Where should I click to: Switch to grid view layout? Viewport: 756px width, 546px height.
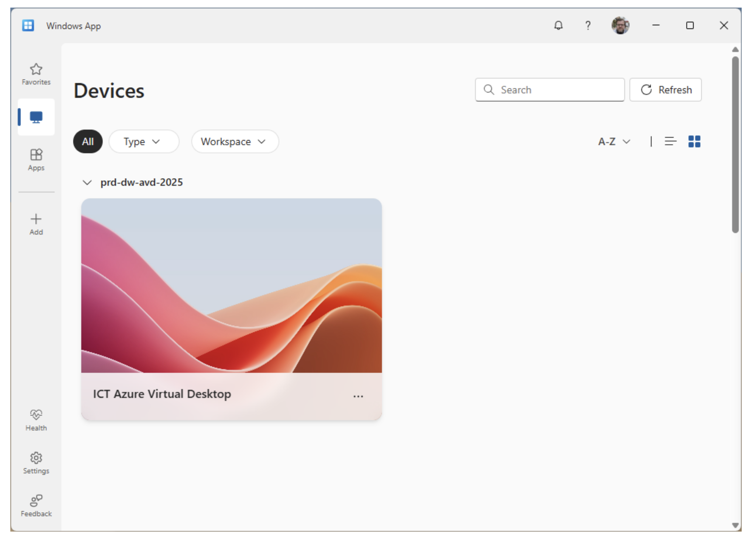694,141
